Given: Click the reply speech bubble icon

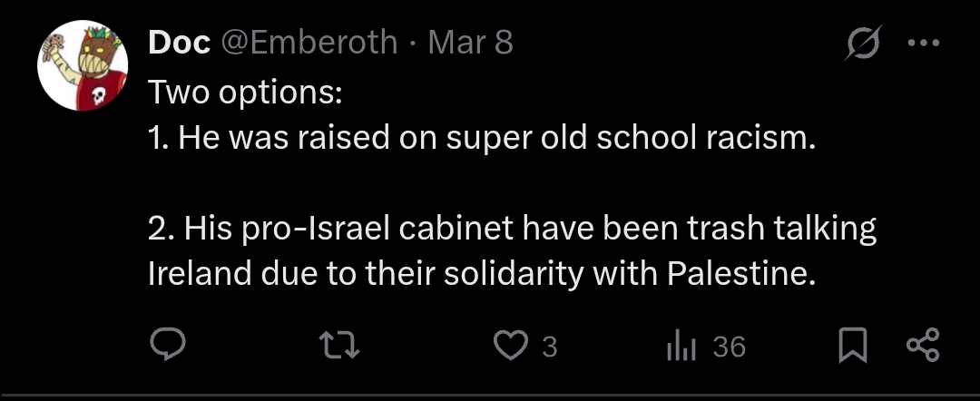Looking at the screenshot, I should point(168,345).
